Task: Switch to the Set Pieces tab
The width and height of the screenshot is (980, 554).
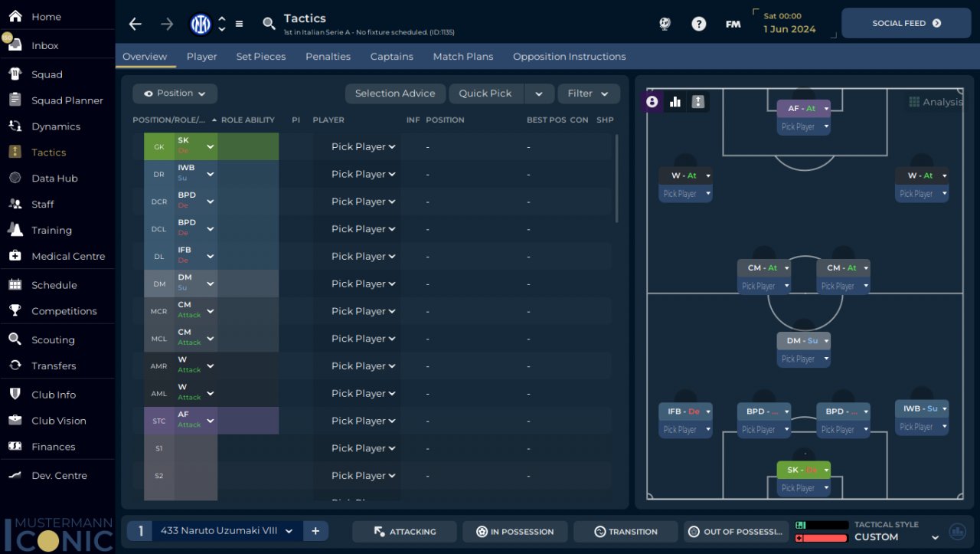Action: pyautogui.click(x=261, y=57)
